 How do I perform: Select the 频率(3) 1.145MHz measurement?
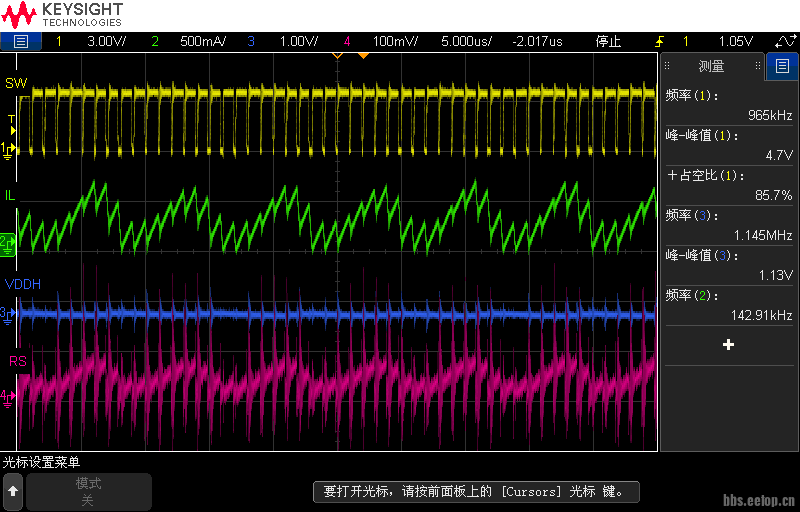tap(729, 225)
